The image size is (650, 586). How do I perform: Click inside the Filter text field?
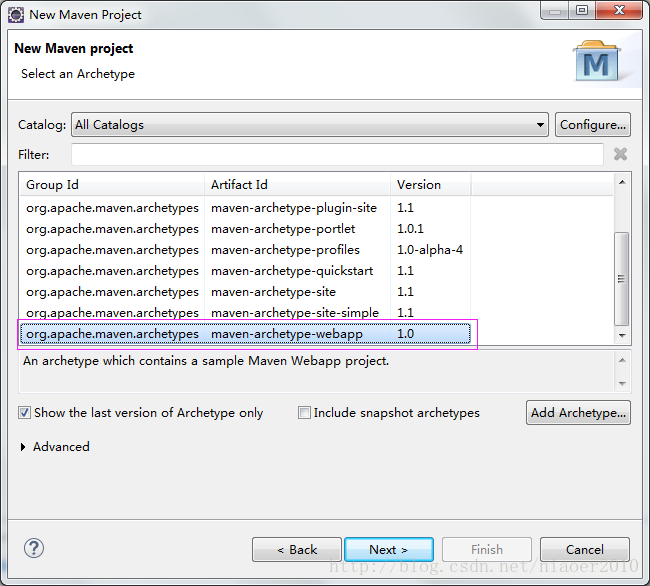[x=337, y=155]
